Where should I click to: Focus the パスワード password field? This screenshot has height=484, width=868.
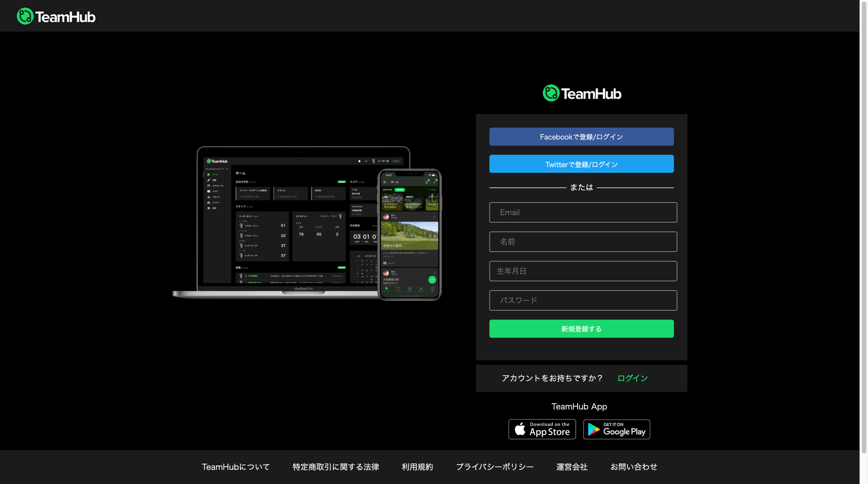[x=583, y=300]
